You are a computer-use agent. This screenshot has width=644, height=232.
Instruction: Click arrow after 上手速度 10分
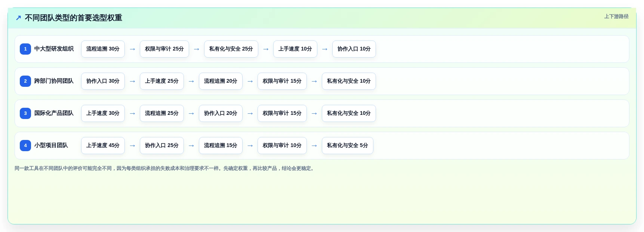(325, 49)
